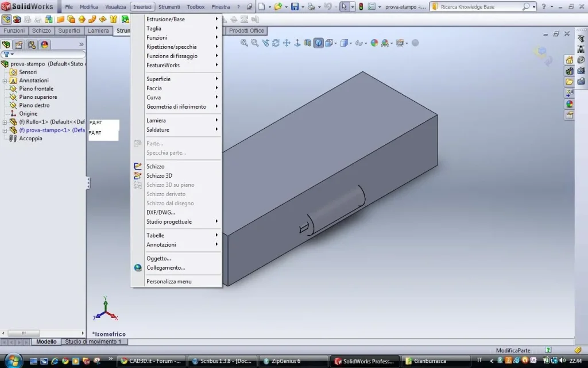Switch to Studio di movimento 1 tab

click(x=93, y=342)
